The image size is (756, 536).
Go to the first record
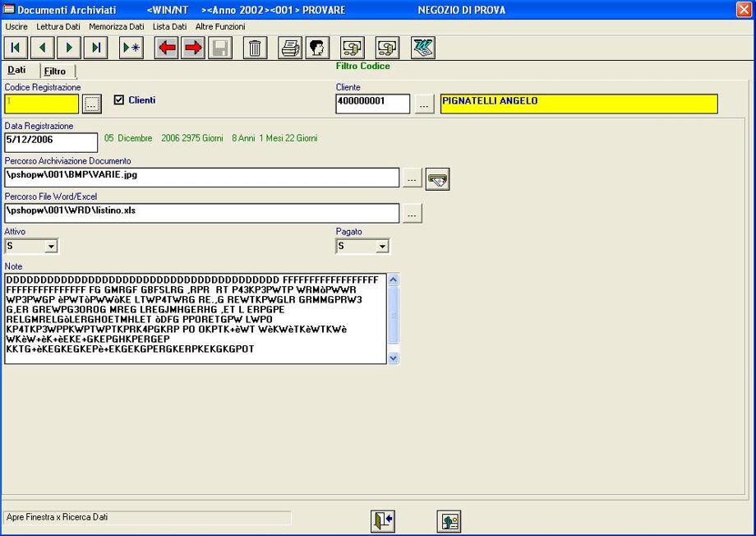16,48
